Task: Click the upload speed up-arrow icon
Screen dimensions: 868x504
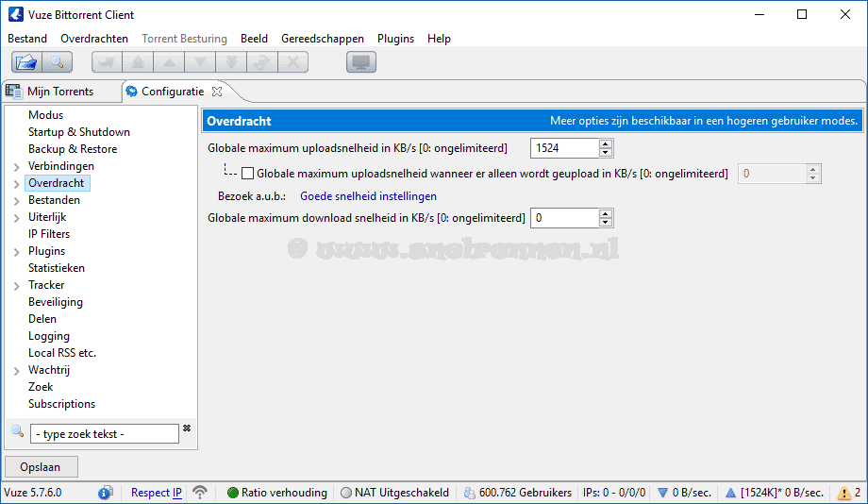Action: tap(730, 493)
